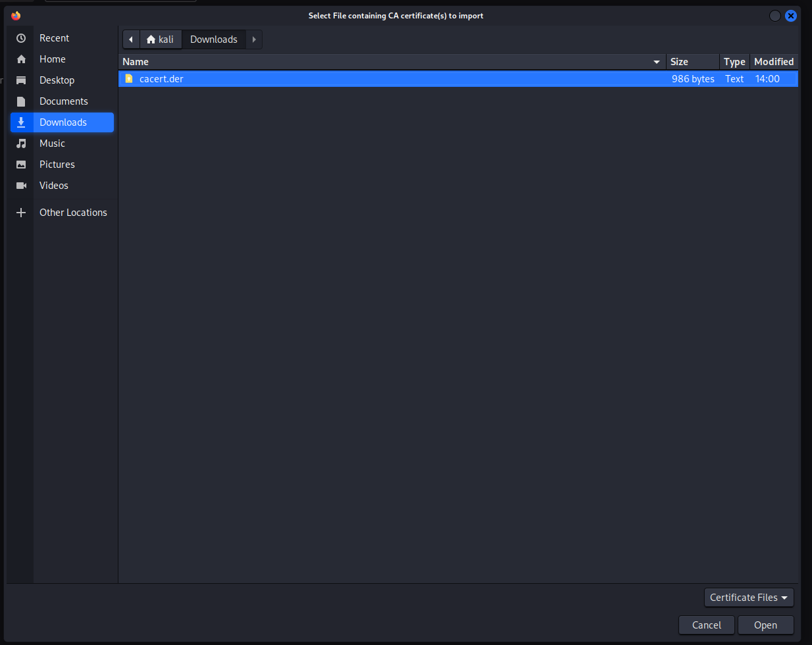Switch to the kali path segment
The height and width of the screenshot is (645, 812).
161,39
